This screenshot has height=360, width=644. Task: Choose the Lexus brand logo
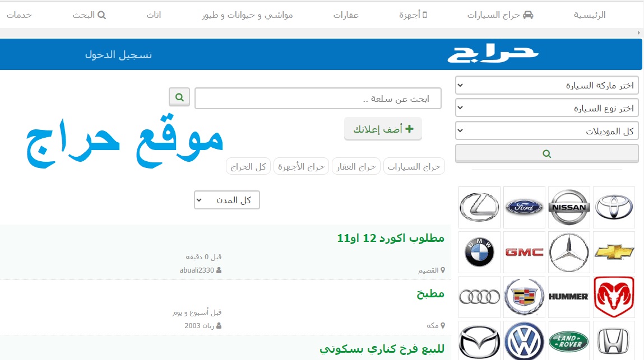479,207
